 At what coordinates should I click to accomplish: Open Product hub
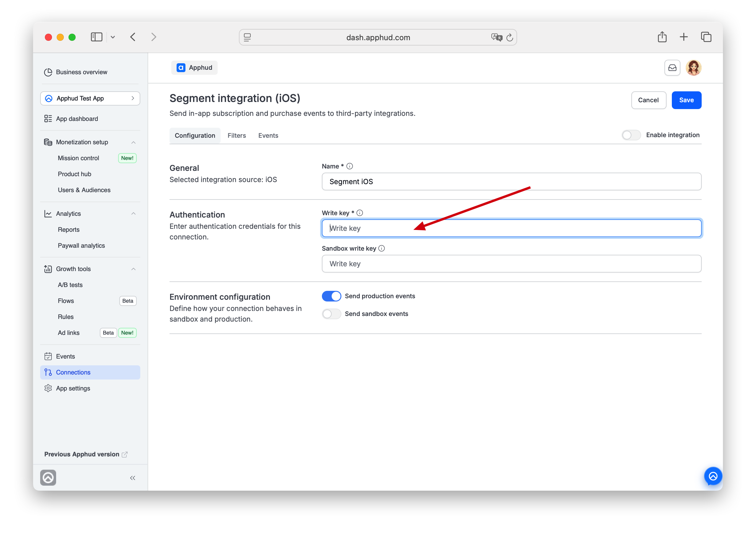click(74, 174)
